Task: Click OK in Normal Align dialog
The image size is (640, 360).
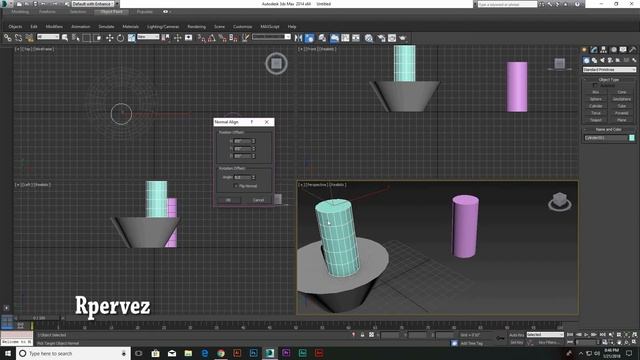Action: click(x=228, y=200)
